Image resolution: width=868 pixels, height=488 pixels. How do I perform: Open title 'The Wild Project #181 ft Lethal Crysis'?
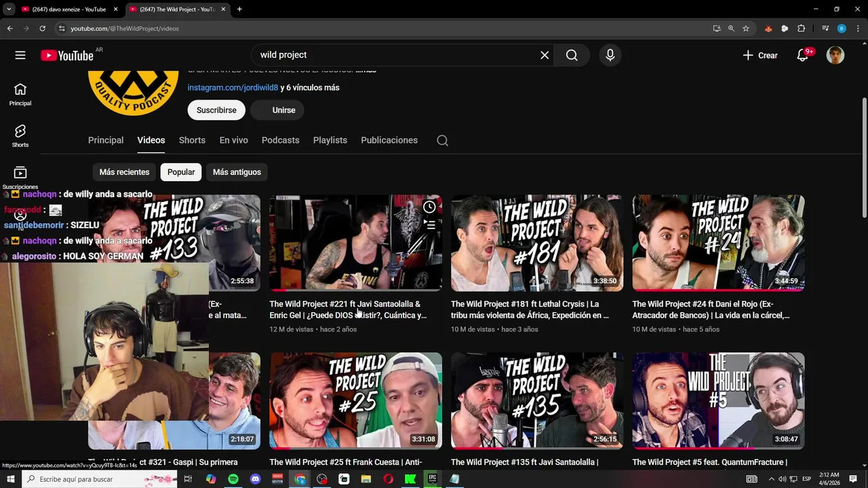(530, 310)
